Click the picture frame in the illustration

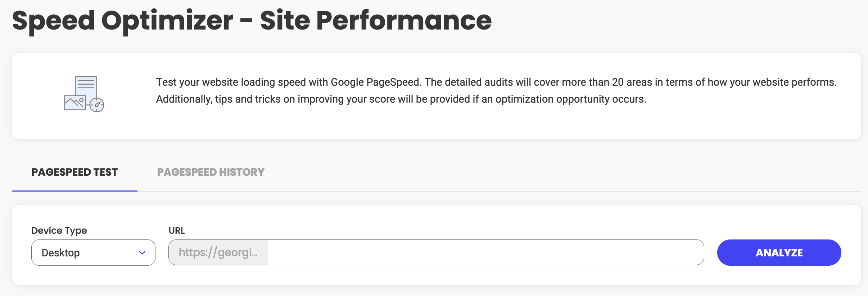click(75, 103)
